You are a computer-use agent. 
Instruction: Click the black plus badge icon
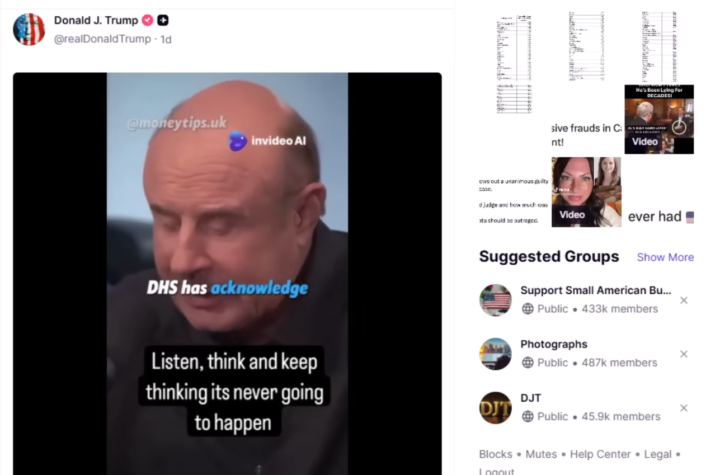[x=163, y=20]
